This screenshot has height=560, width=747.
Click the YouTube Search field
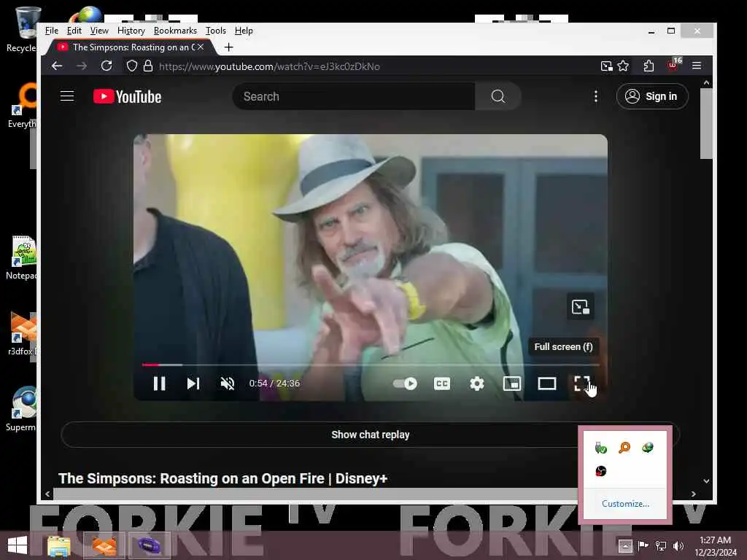[354, 96]
